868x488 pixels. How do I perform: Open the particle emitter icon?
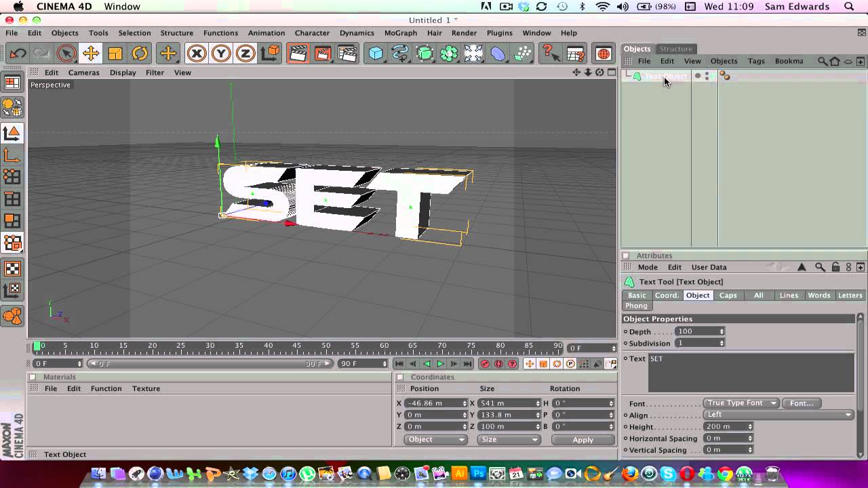[522, 53]
